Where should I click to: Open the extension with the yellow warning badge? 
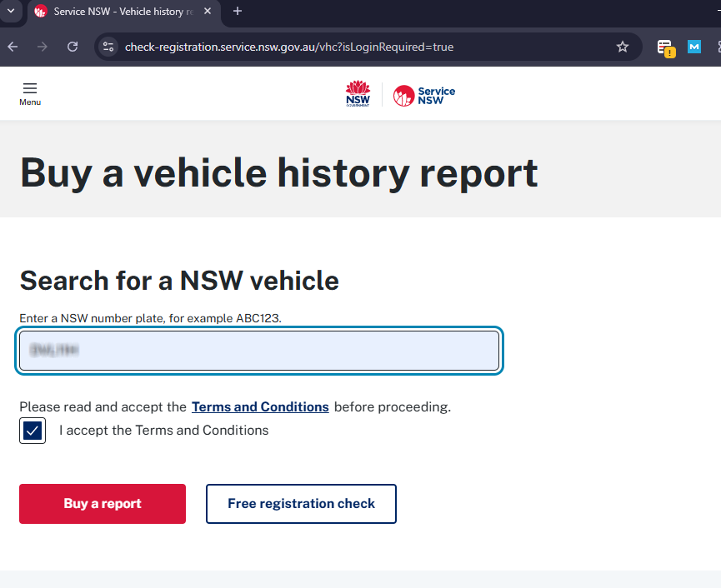(664, 47)
